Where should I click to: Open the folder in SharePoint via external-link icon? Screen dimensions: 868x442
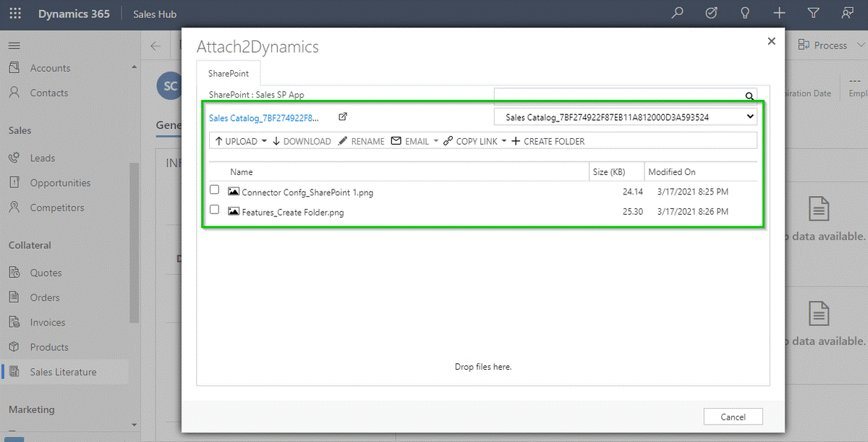coord(342,116)
